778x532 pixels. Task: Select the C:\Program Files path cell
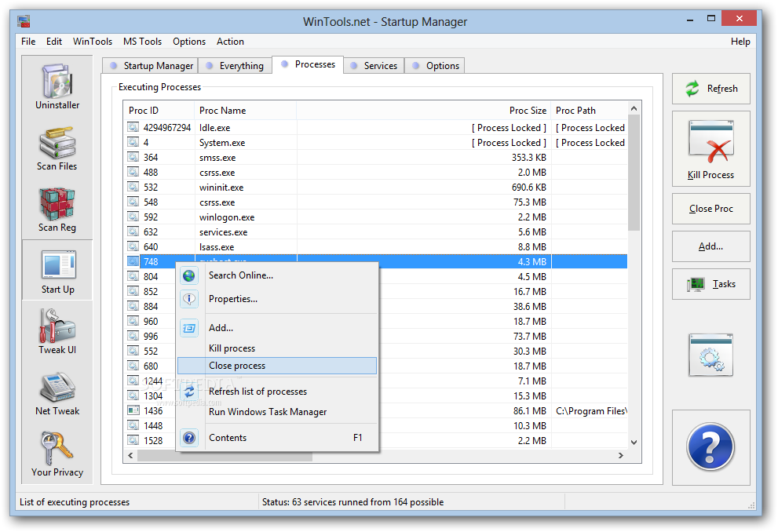591,411
